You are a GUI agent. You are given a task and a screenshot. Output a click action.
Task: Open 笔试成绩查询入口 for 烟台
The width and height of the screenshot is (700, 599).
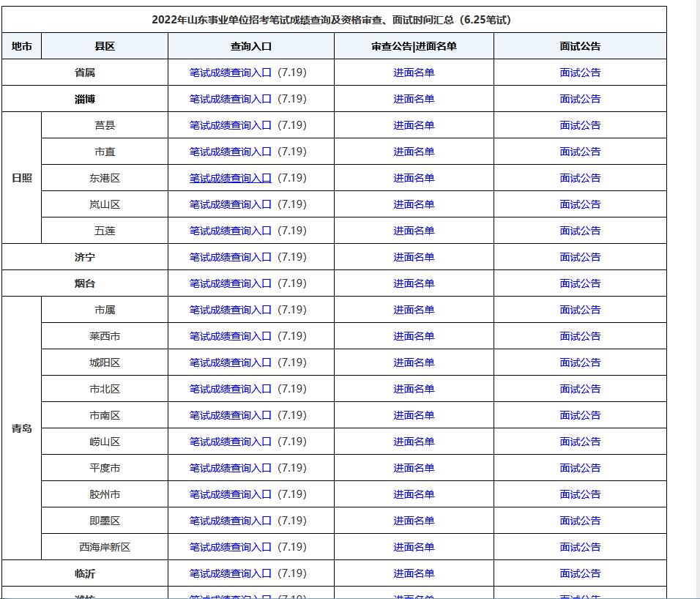coord(231,283)
